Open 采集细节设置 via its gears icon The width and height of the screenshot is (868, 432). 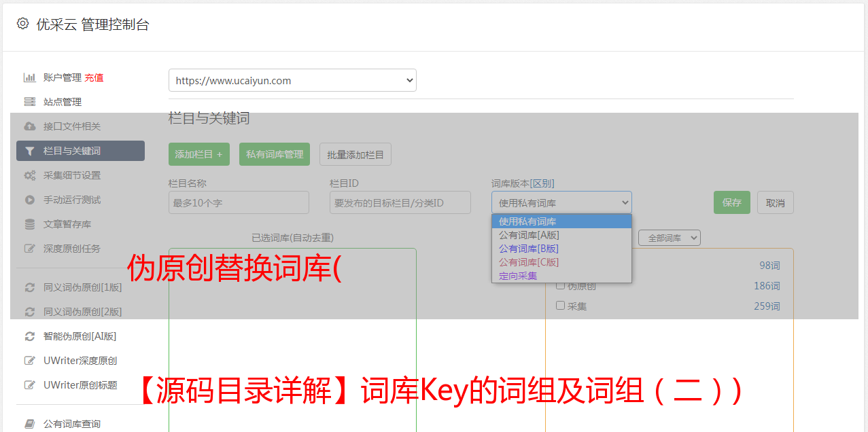[30, 175]
